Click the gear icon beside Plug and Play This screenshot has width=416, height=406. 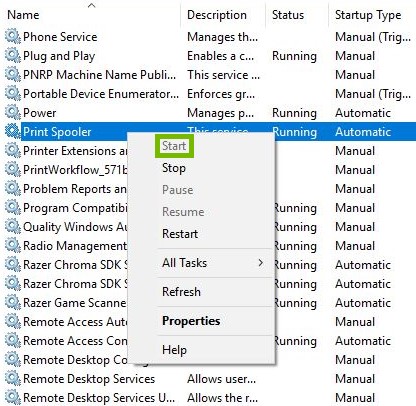coord(13,55)
